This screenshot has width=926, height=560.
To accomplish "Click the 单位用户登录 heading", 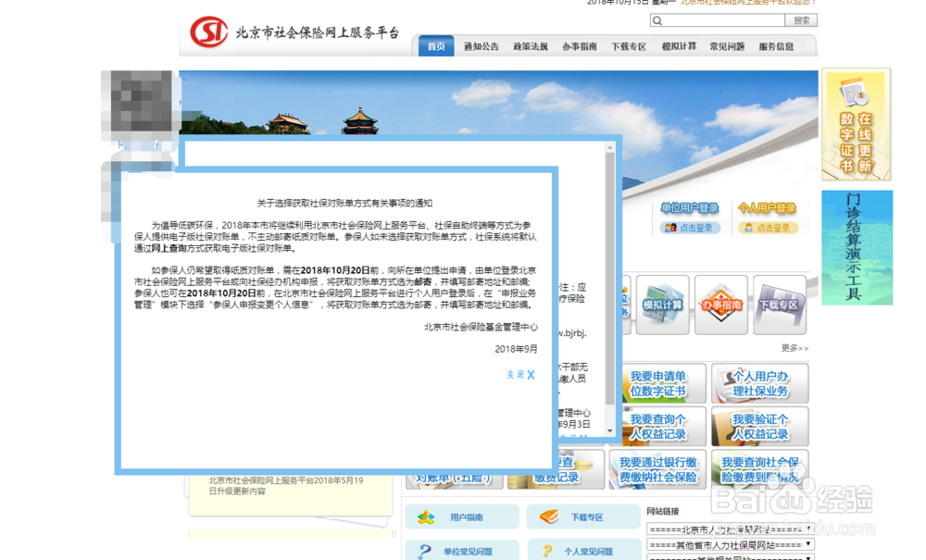I will [x=689, y=207].
